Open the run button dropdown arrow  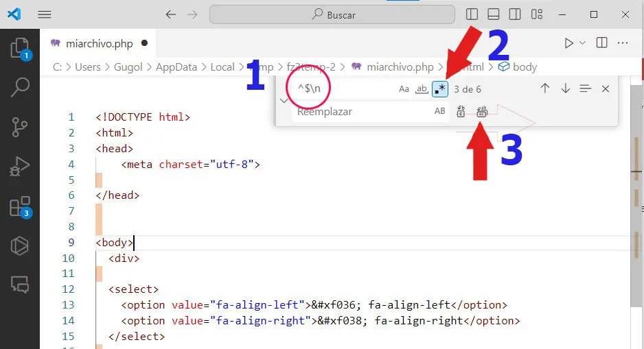[582, 43]
